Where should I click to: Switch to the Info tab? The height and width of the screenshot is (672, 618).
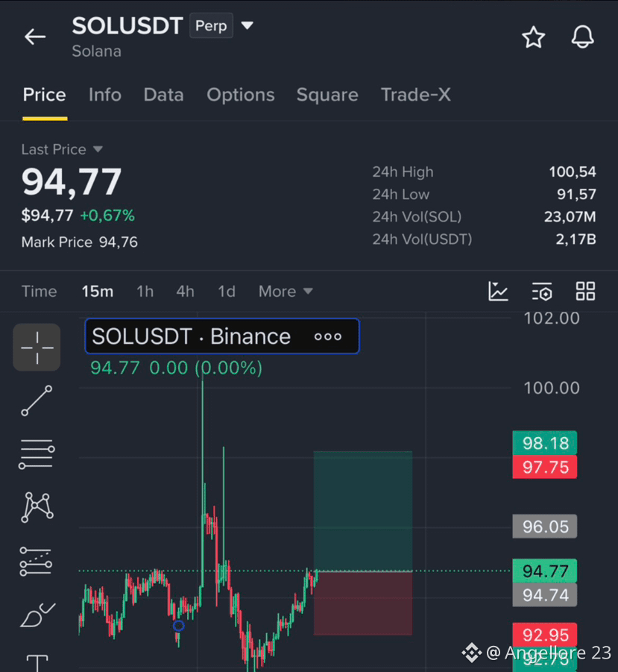(x=105, y=95)
